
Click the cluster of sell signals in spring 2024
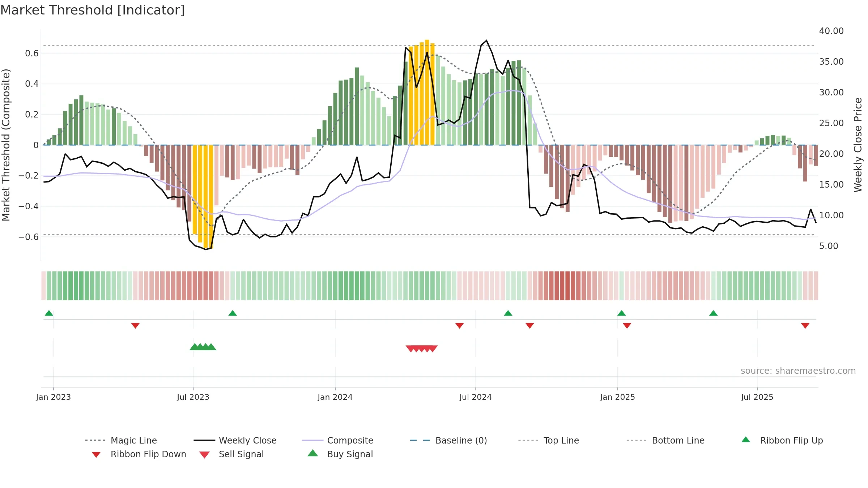pyautogui.click(x=422, y=348)
